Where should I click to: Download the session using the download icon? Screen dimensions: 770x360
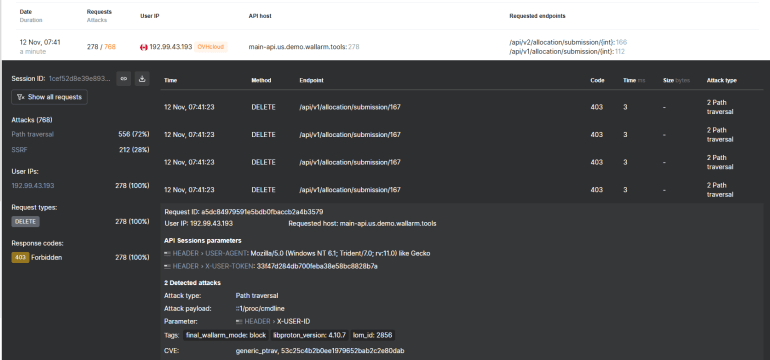[x=142, y=78]
